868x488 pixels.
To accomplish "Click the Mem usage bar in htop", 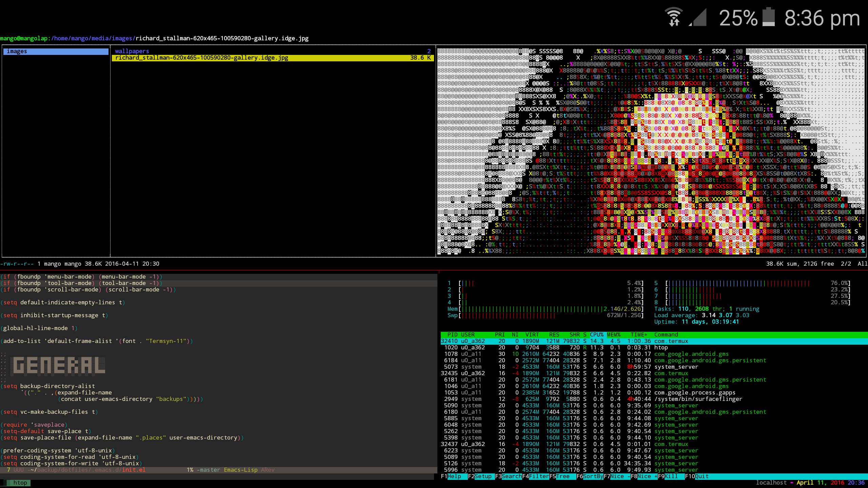I will (546, 309).
